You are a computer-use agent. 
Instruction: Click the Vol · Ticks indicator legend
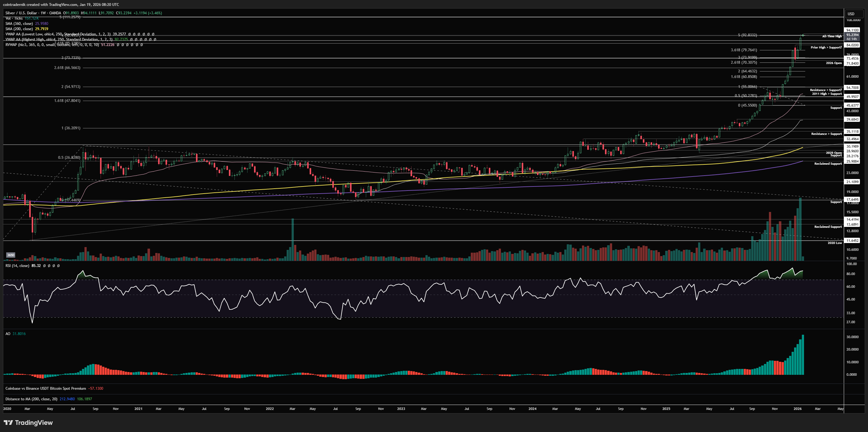point(14,18)
